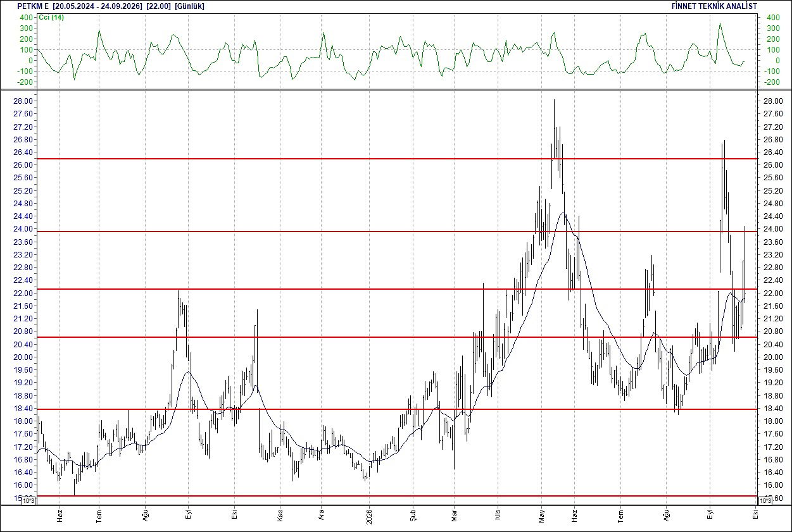Select the Cci (14) indicator label
792x532 pixels.
tap(51, 17)
